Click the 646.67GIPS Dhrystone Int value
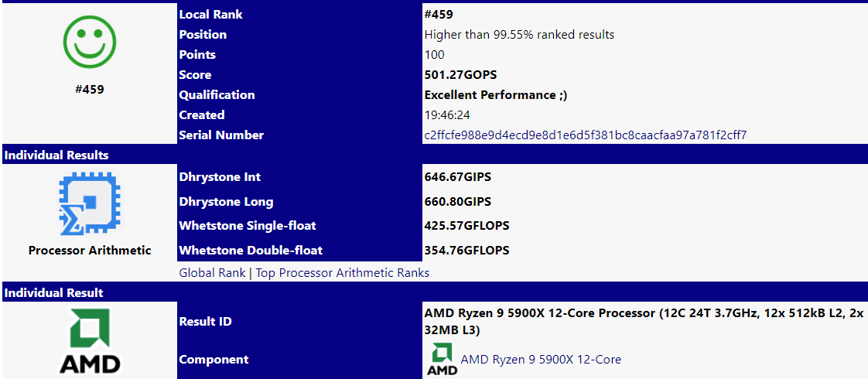Image resolution: width=868 pixels, height=379 pixels. (458, 177)
